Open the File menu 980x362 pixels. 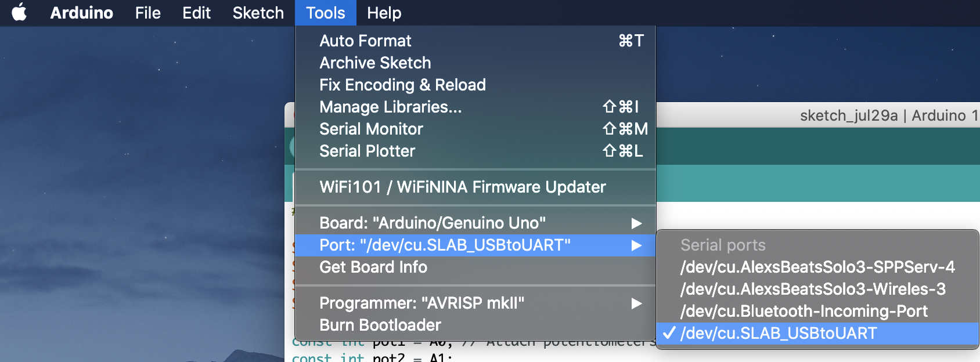tap(147, 13)
